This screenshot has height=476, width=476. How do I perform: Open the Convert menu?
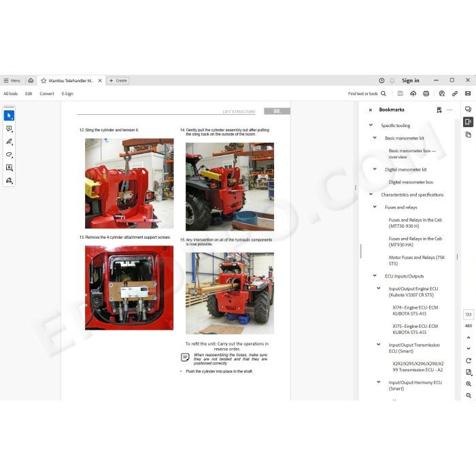[x=47, y=94]
